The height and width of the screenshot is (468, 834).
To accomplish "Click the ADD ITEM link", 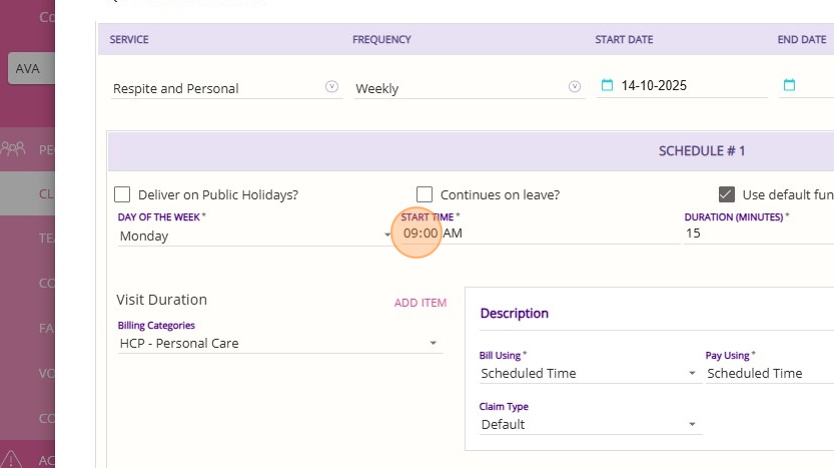I will [420, 303].
